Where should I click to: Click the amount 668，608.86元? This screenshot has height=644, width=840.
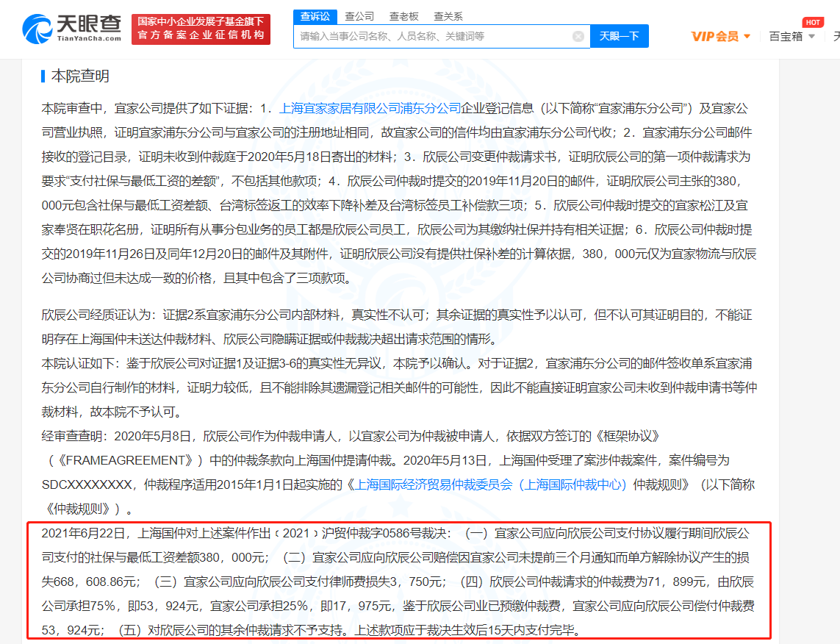pyautogui.click(x=97, y=582)
